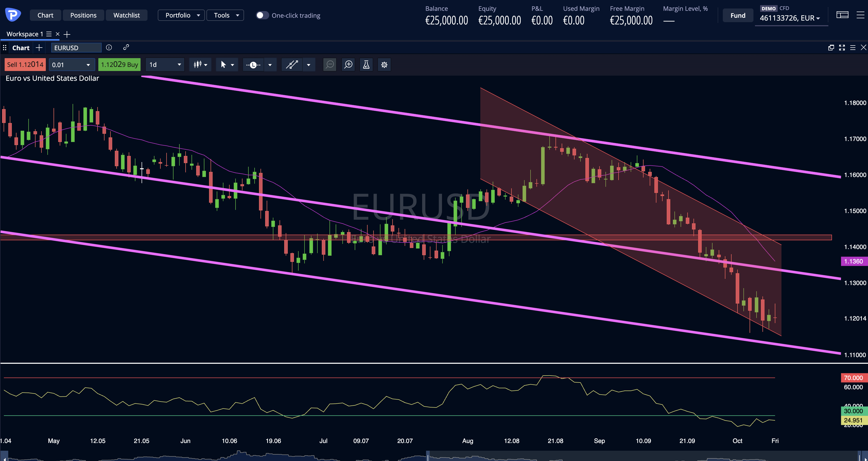Open the indicators flask icon
868x461 pixels.
366,65
